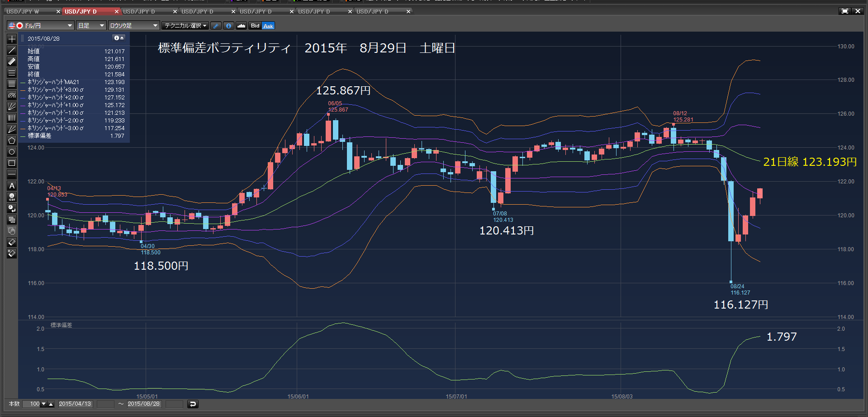Click the ボリンジャーバンドMA21 legend row
The image size is (868, 417).
tap(72, 82)
